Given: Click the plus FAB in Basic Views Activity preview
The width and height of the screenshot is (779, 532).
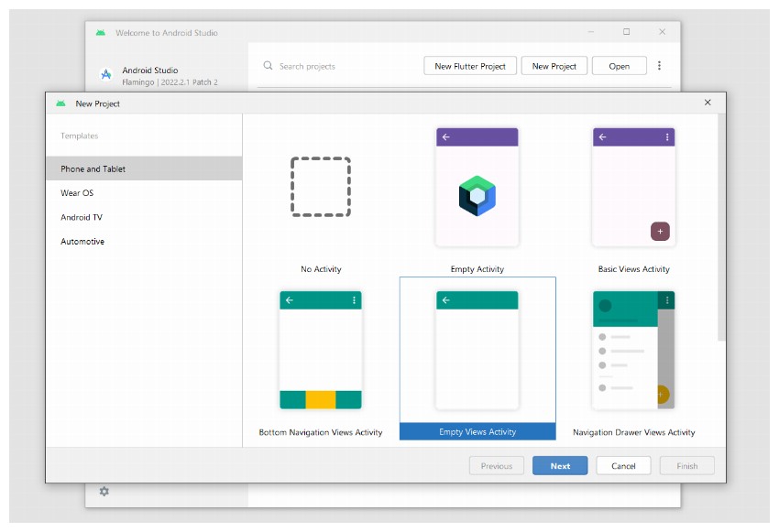Looking at the screenshot, I should click(x=659, y=232).
